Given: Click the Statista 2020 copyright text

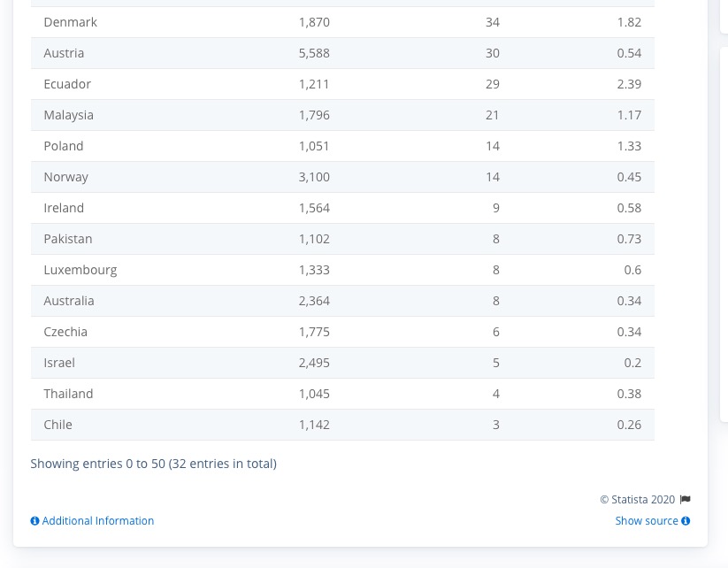Looking at the screenshot, I should [x=637, y=500].
